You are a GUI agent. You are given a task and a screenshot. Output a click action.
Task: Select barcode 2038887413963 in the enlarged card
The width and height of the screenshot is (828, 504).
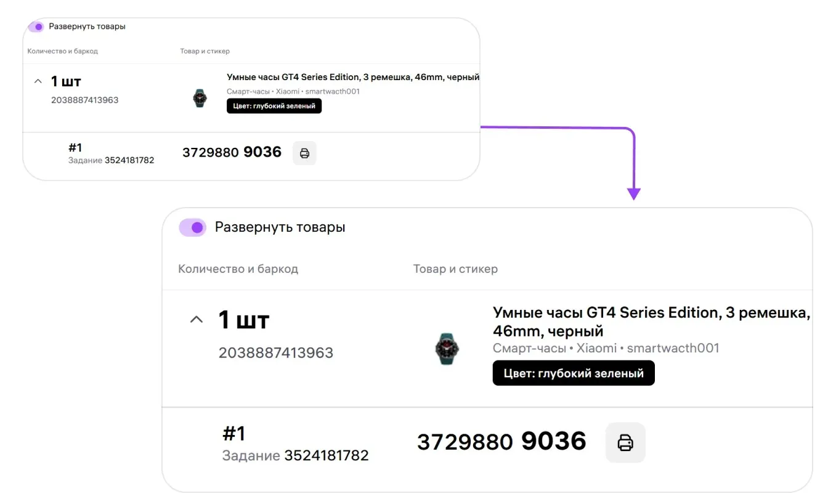pos(275,353)
